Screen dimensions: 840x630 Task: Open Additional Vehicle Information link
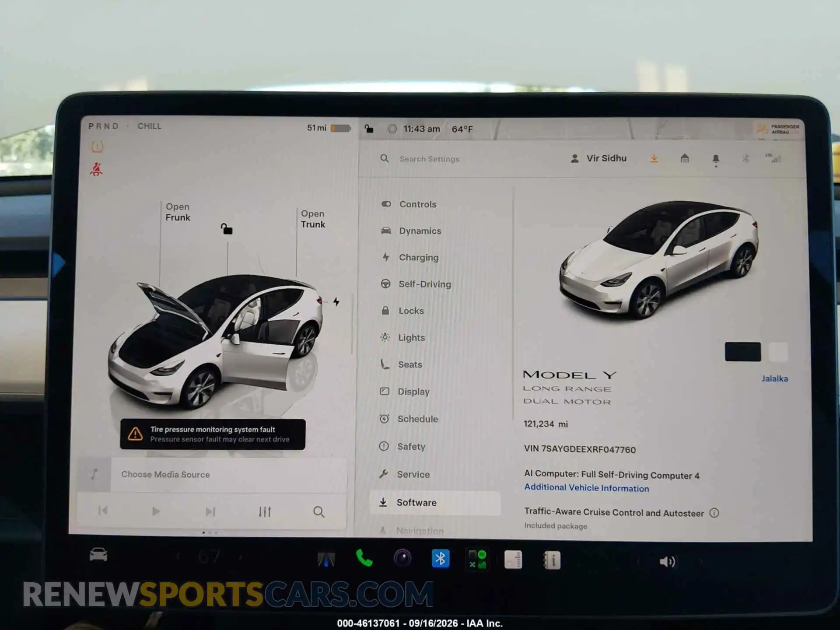(x=587, y=487)
